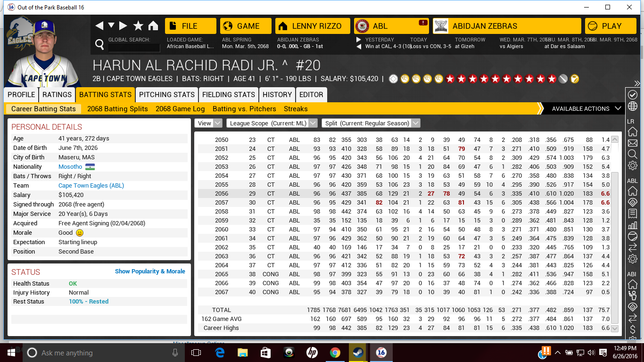
Task: Click the ABI baseball diamond icon
Action: (x=633, y=307)
